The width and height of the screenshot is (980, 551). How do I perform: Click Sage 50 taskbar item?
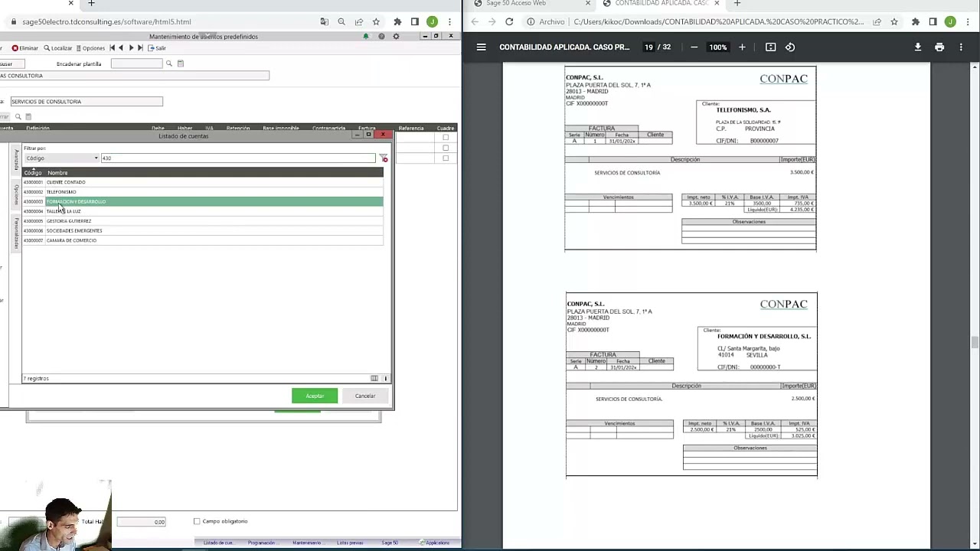[x=390, y=543]
